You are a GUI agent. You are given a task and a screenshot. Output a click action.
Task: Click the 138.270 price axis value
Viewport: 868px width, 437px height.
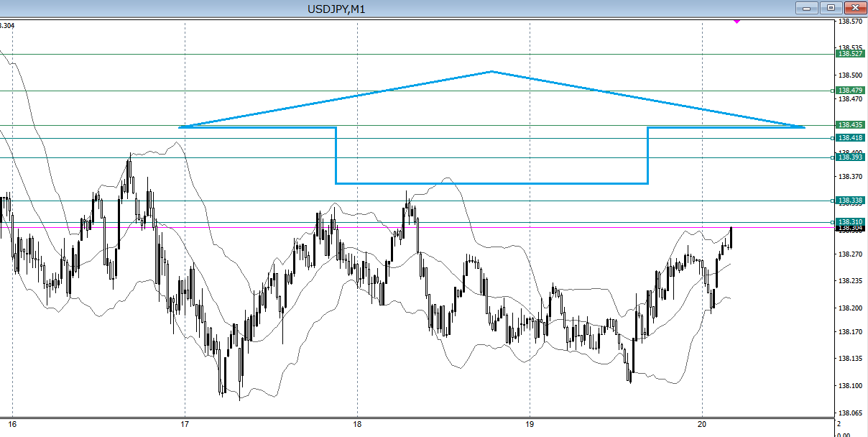point(851,254)
